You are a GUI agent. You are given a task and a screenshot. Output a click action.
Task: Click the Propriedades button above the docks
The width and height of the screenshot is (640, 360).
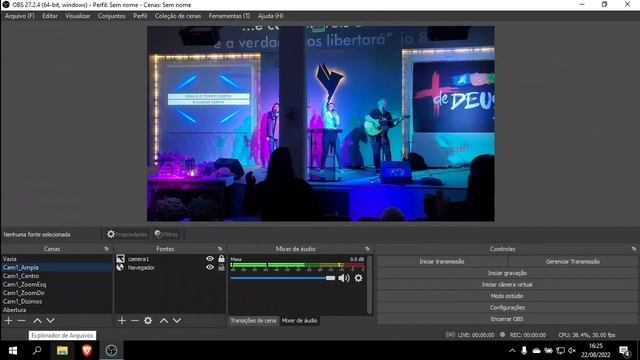[x=127, y=234]
